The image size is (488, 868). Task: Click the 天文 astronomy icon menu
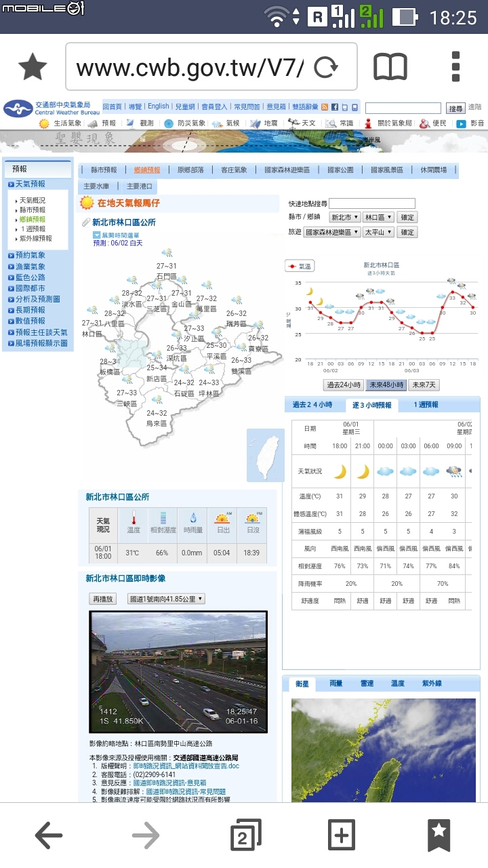click(293, 123)
